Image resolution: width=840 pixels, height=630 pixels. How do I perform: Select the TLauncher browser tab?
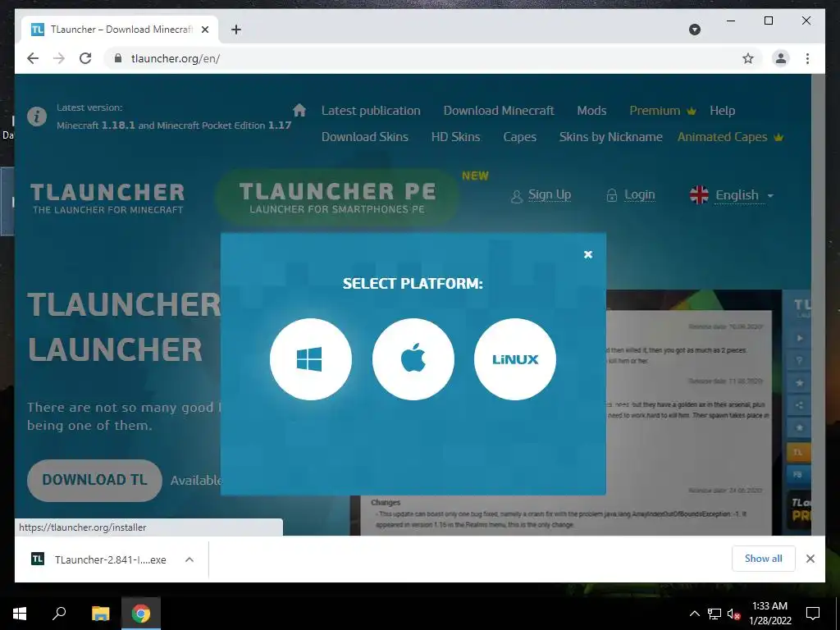[119, 30]
